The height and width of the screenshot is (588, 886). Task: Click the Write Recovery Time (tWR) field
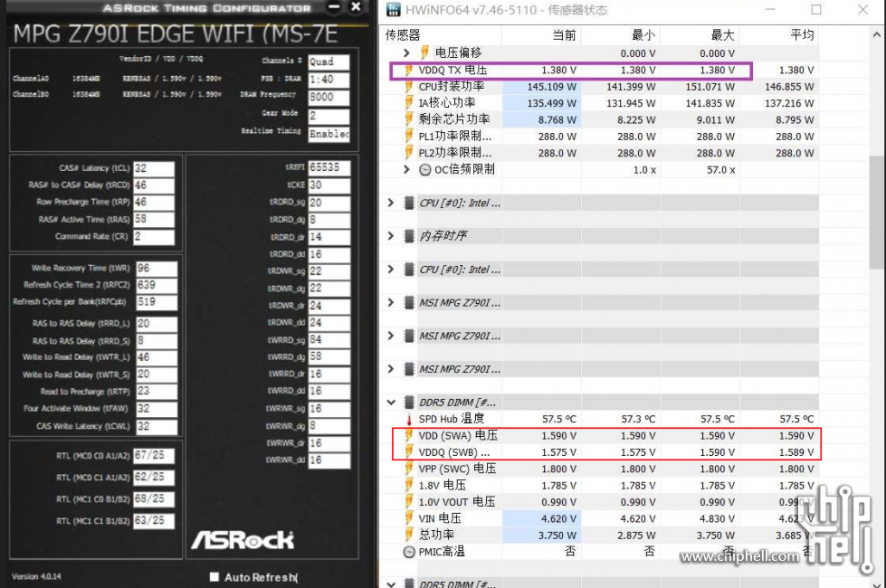[x=157, y=269]
